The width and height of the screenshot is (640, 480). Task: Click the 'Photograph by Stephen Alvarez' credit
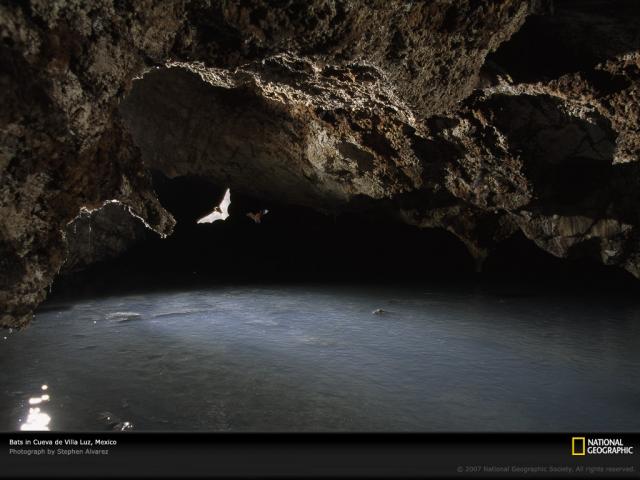pos(59,451)
